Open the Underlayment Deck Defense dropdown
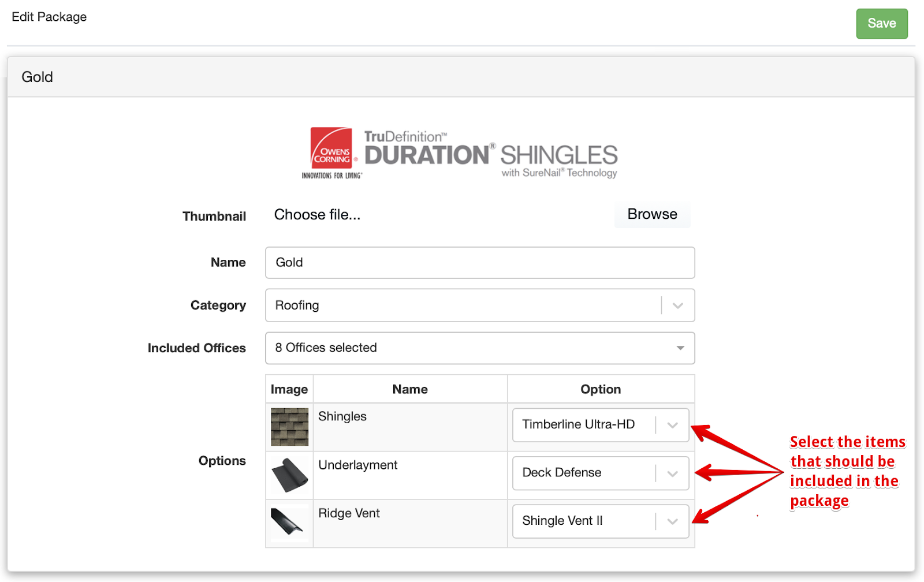 point(601,473)
